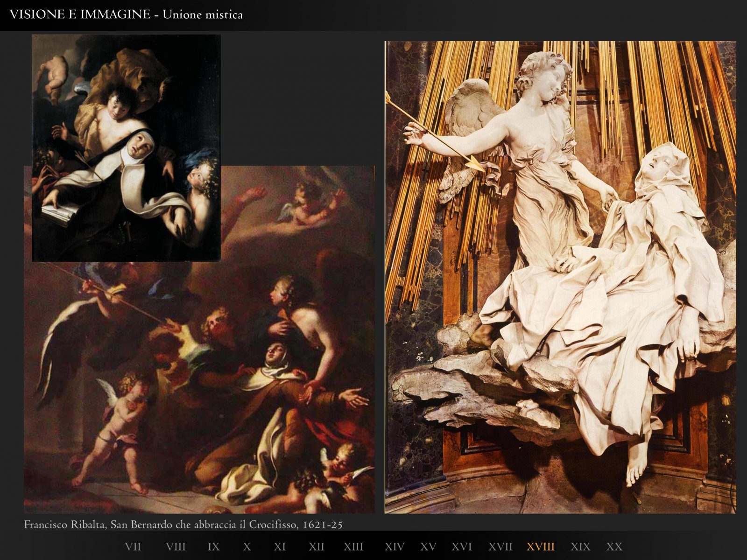Image resolution: width=747 pixels, height=560 pixels.
Task: Jump to slide XIV
Action: (395, 546)
